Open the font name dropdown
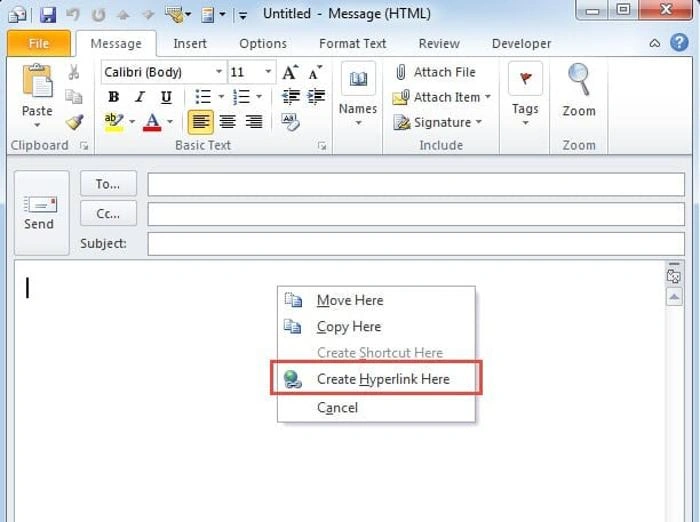The image size is (700, 522). pyautogui.click(x=219, y=72)
